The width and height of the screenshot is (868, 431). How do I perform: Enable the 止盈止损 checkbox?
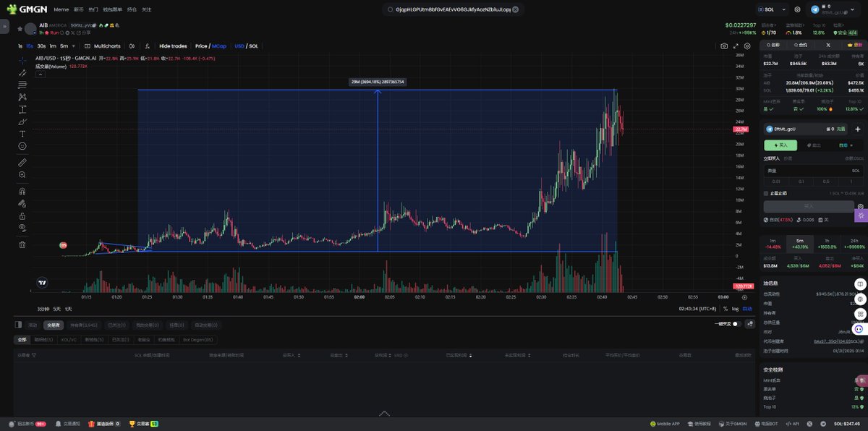(x=766, y=194)
